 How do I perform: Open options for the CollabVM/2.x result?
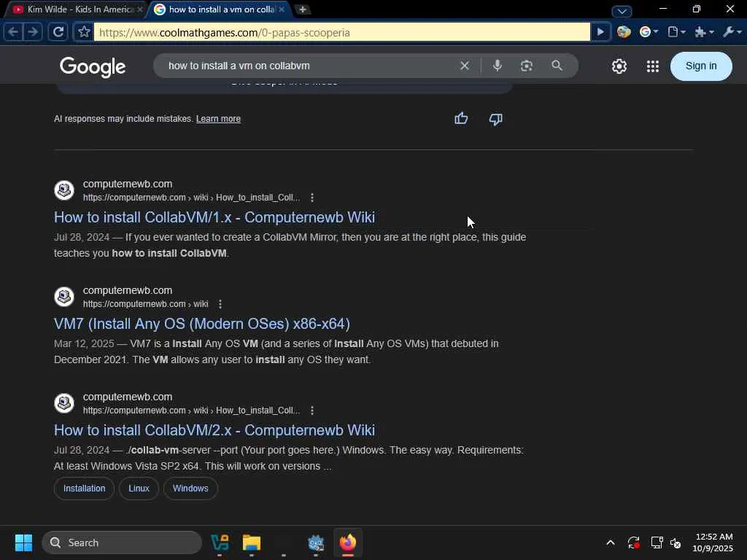click(312, 410)
